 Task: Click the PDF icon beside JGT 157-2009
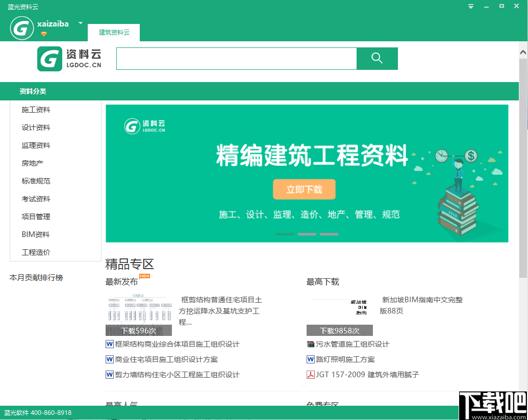coord(310,375)
